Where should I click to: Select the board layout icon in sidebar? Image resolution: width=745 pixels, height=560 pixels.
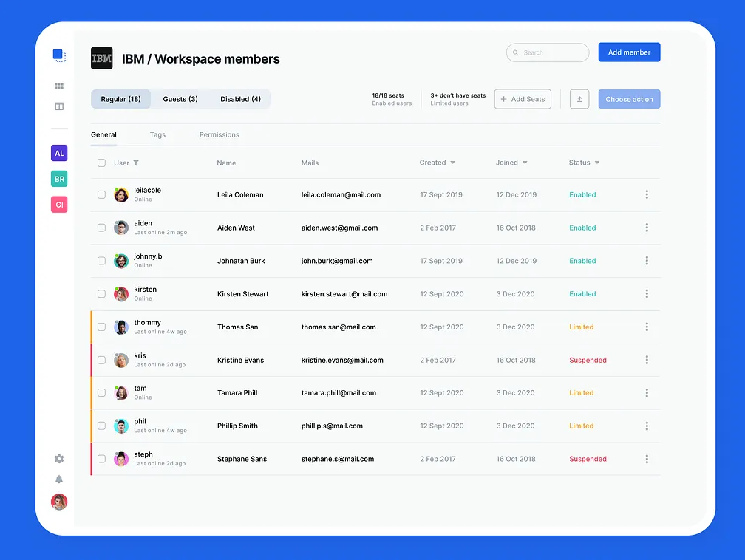(59, 106)
